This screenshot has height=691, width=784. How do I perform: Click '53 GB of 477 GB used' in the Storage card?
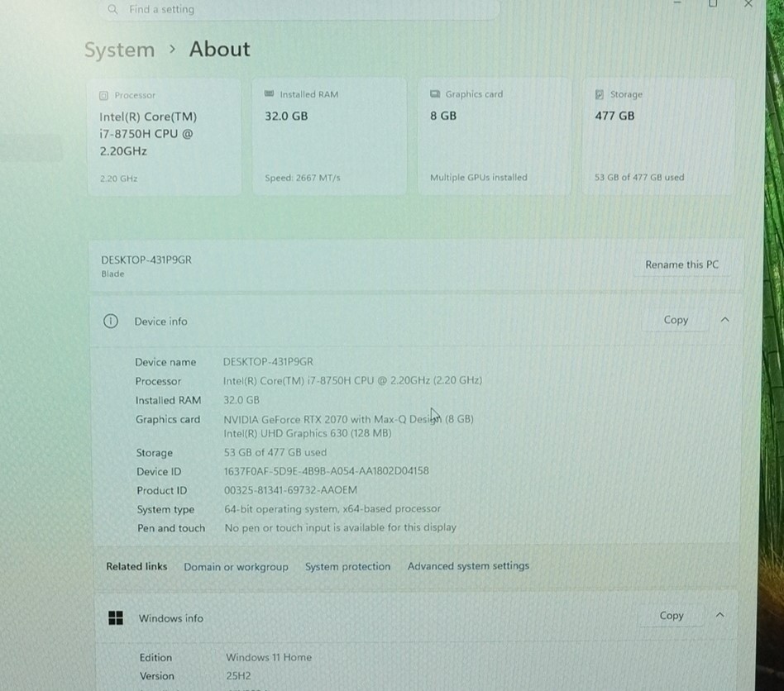click(x=639, y=178)
